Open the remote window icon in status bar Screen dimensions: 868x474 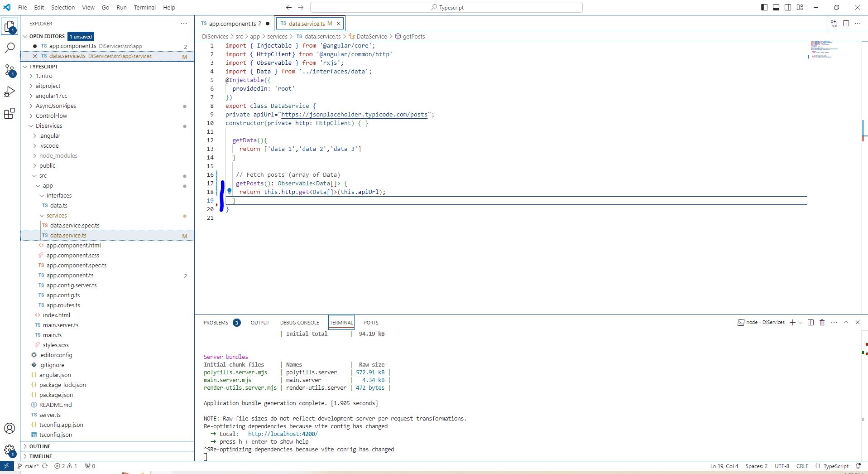[6, 466]
